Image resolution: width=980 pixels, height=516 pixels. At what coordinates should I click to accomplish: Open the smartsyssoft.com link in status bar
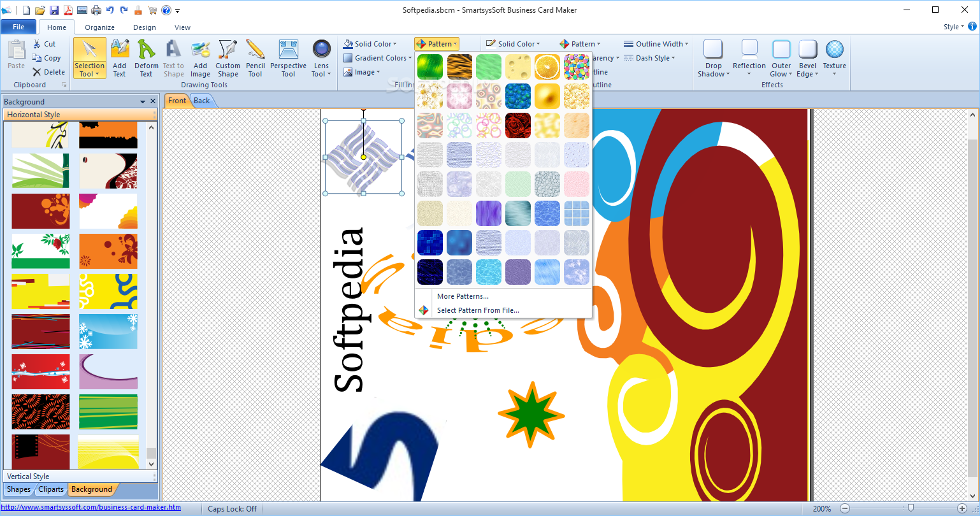pos(91,508)
